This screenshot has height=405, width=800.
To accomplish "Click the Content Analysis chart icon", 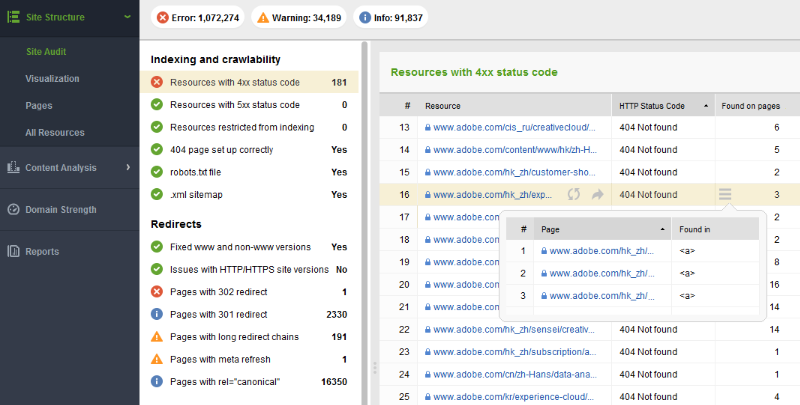I will click(x=13, y=167).
